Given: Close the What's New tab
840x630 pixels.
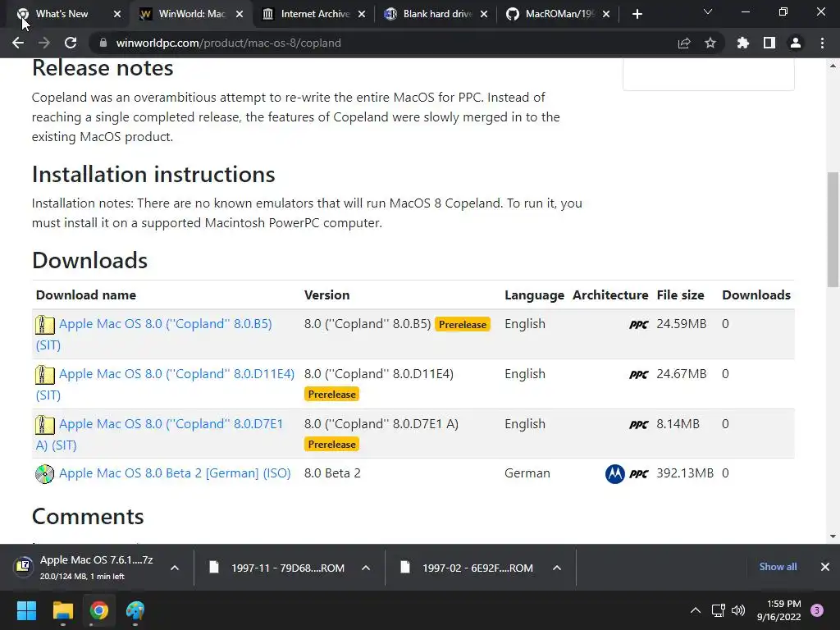Looking at the screenshot, I should 117,14.
